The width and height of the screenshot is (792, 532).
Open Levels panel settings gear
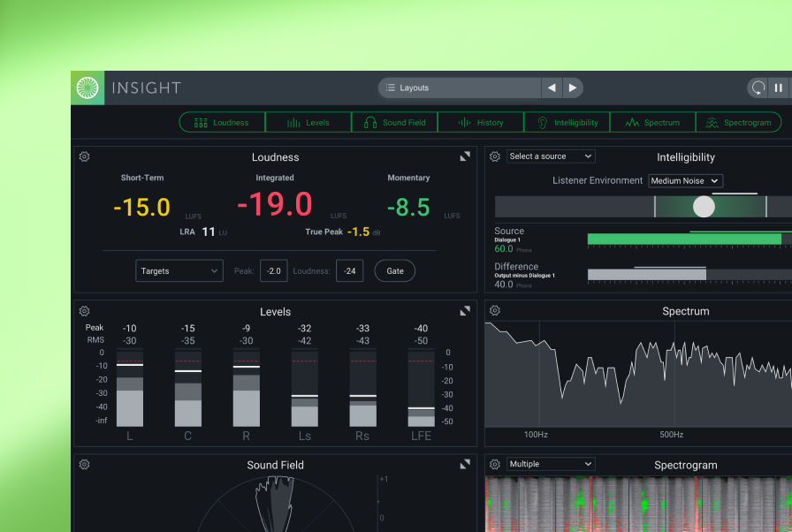pyautogui.click(x=84, y=311)
